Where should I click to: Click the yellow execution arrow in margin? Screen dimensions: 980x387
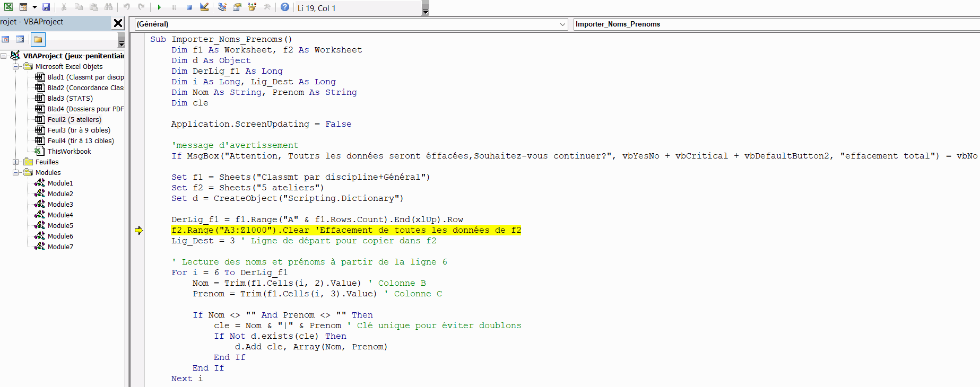click(139, 230)
